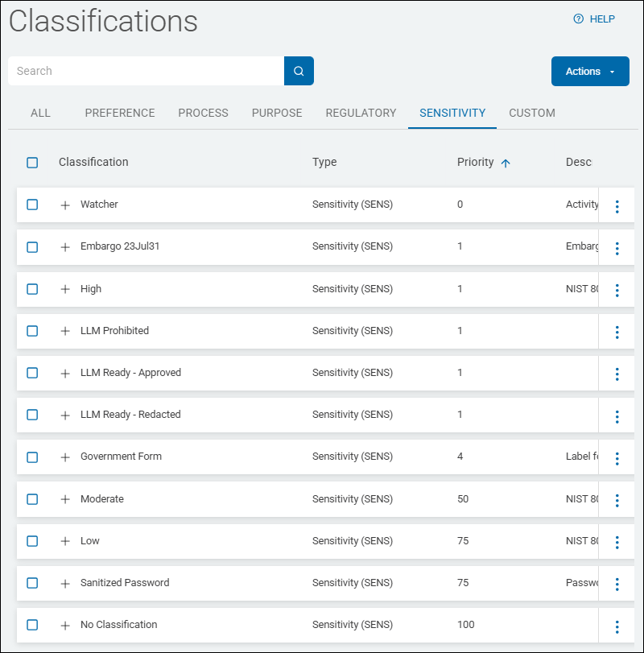This screenshot has width=644, height=653.
Task: Click the Low classification name
Action: click(90, 541)
